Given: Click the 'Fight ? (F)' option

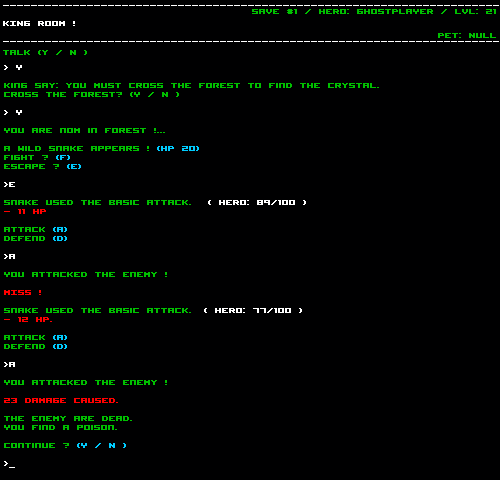Looking at the screenshot, I should pyautogui.click(x=37, y=157).
